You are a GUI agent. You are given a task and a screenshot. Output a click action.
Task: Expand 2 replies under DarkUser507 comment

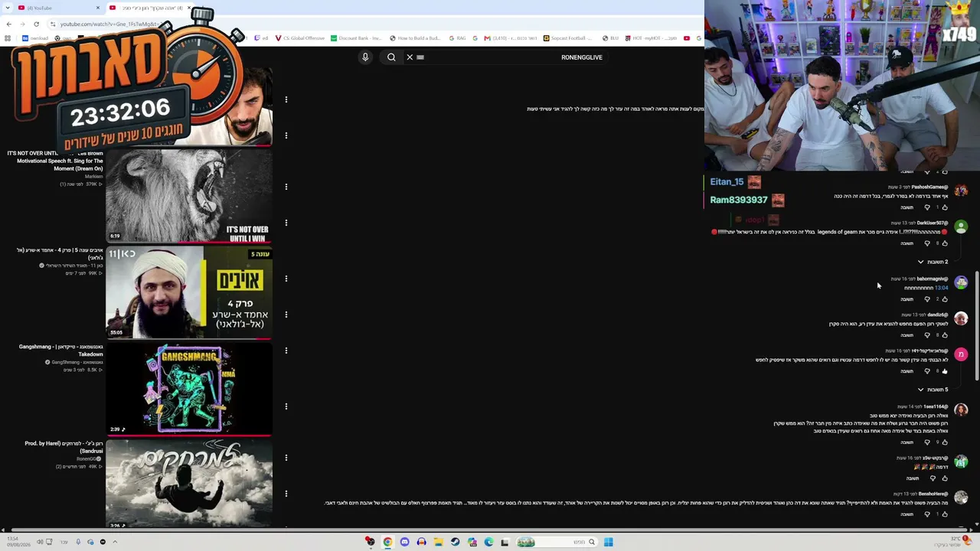click(x=932, y=262)
